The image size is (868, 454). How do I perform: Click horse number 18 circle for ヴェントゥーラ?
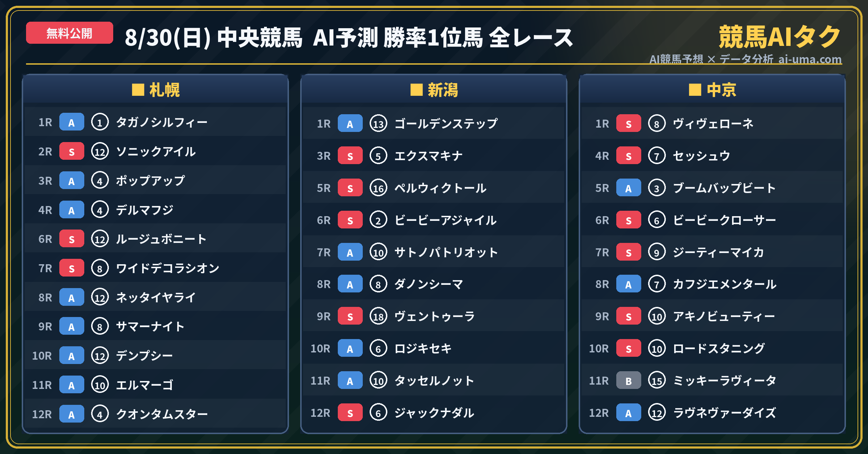(x=378, y=316)
